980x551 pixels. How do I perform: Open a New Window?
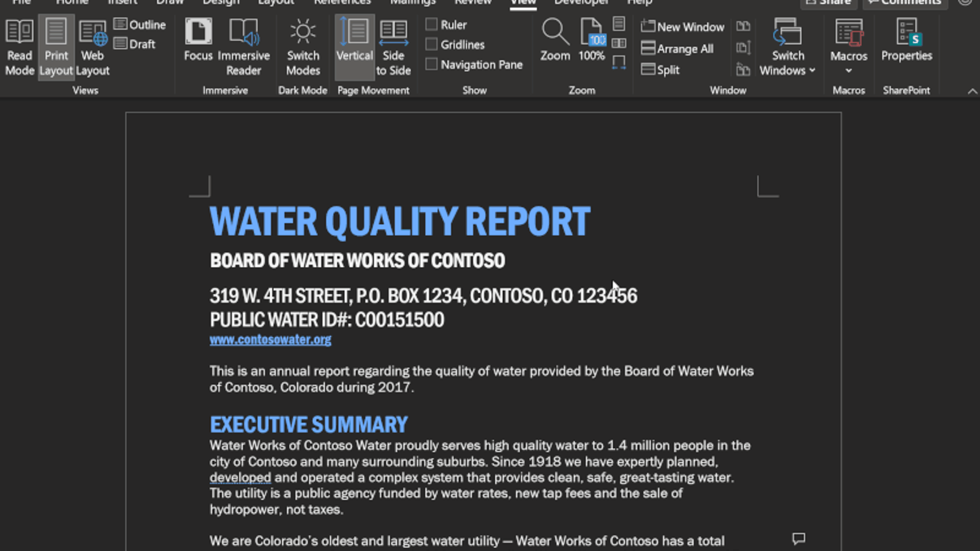(x=682, y=26)
